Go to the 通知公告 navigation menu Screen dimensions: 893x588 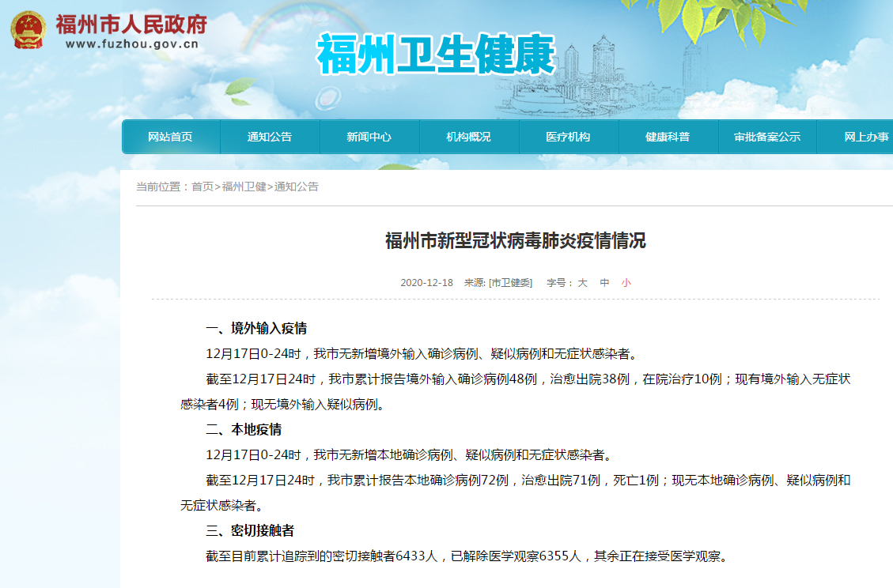click(x=269, y=137)
